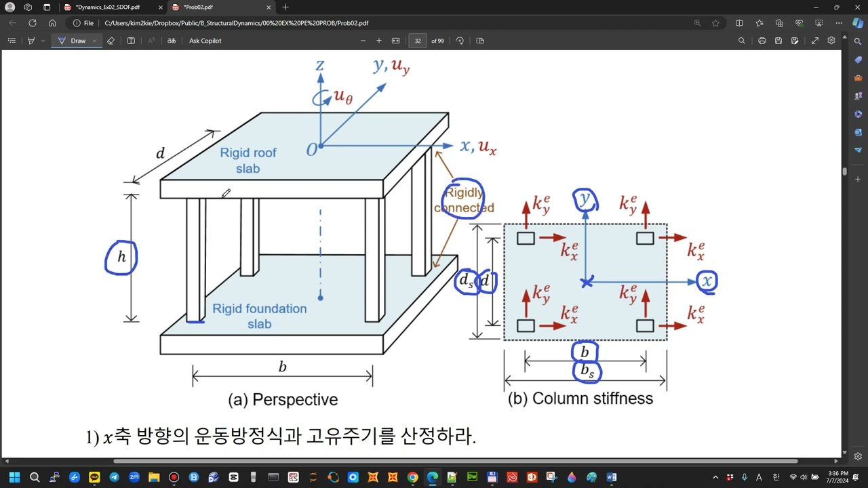
Task: Click the magnifier zoom icon in address bar
Action: tap(697, 23)
